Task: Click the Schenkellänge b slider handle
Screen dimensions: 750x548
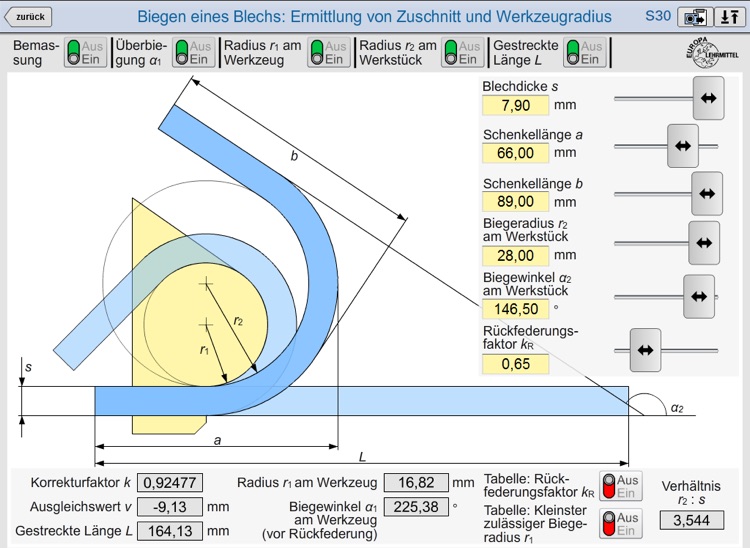Action: [707, 194]
